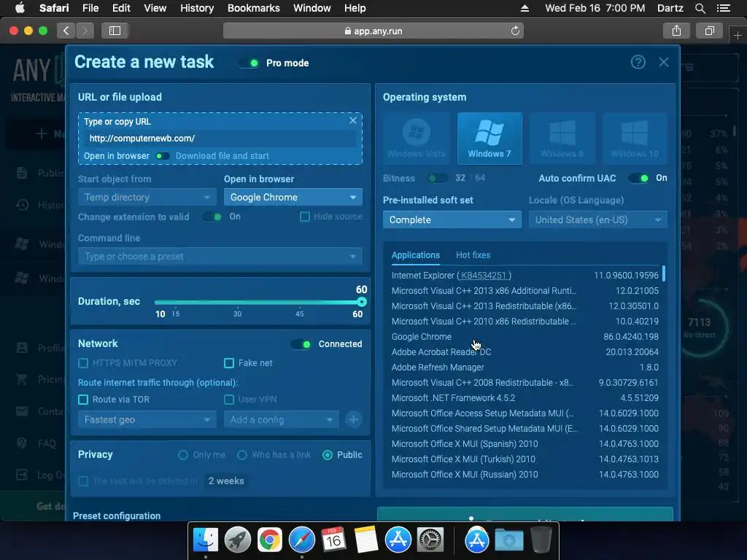Viewport: 747px width, 560px height.
Task: Open the Bookmarks menu
Action: click(253, 8)
